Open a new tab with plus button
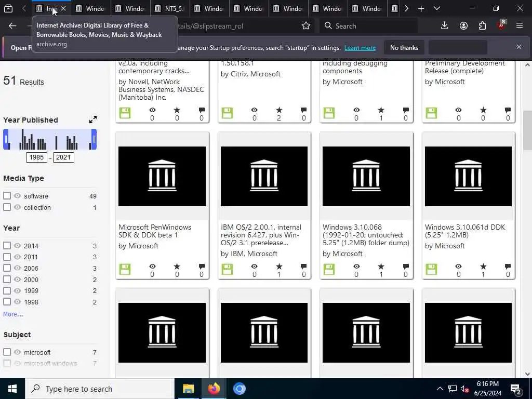The height and width of the screenshot is (399, 532). tap(421, 8)
